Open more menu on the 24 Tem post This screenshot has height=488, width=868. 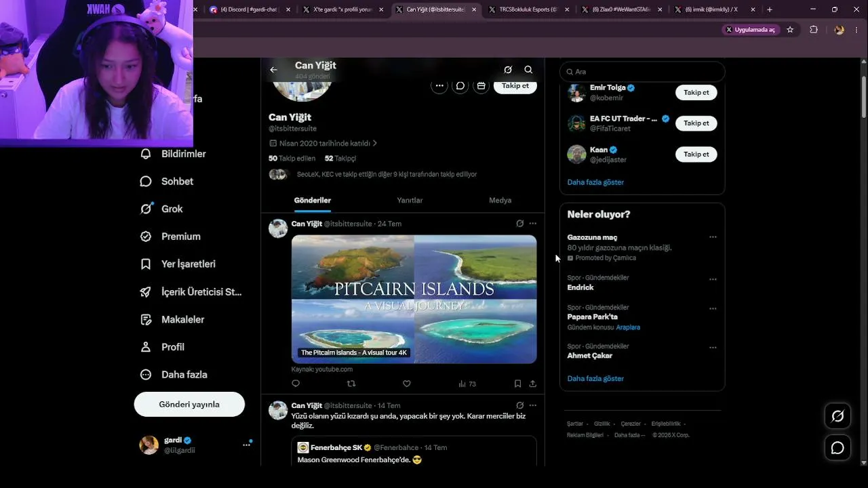(x=533, y=224)
